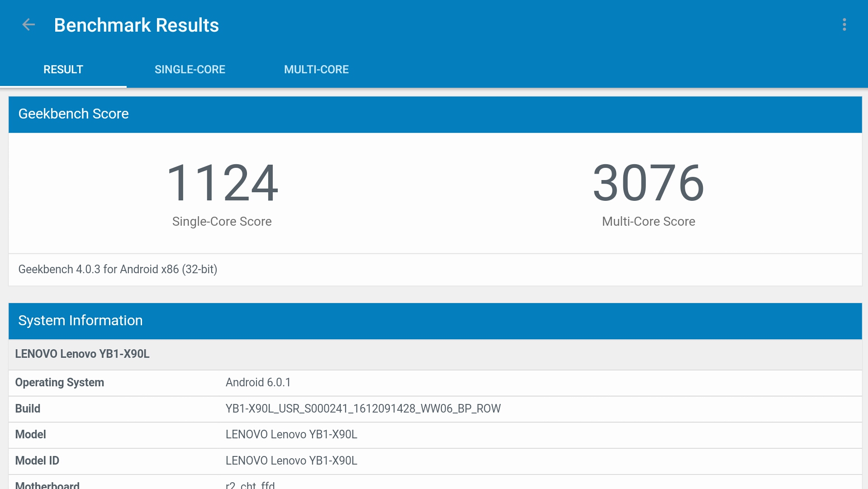Click the Geekbench Score section header

point(435,114)
